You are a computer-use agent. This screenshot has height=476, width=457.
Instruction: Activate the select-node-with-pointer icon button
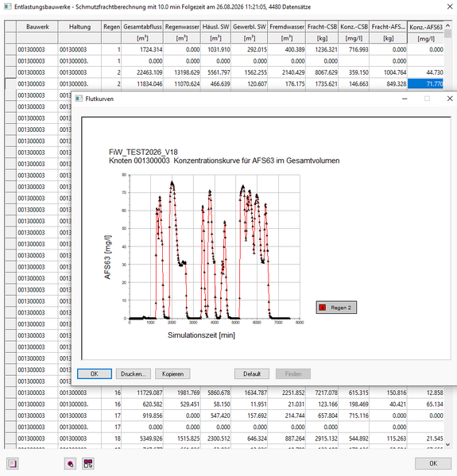coord(70,463)
